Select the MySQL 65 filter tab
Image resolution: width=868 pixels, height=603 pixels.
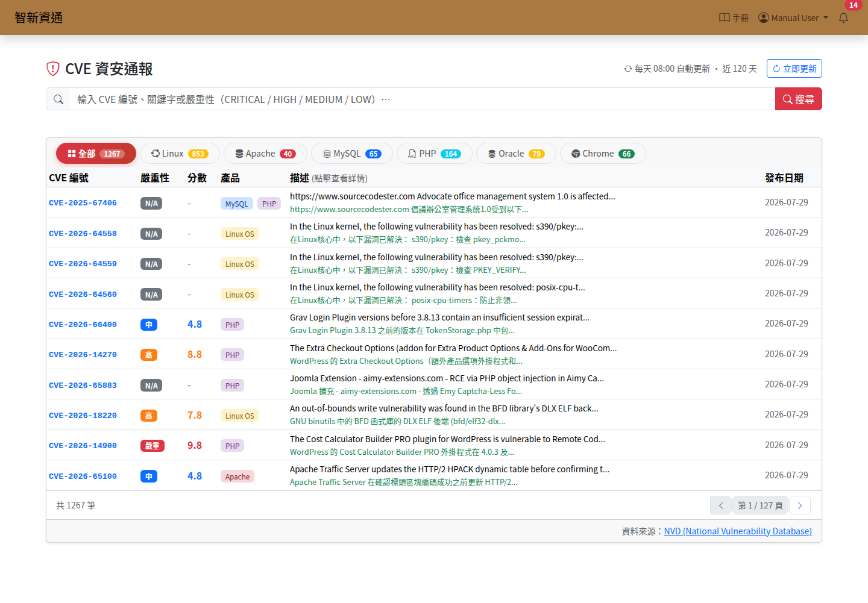pos(352,154)
